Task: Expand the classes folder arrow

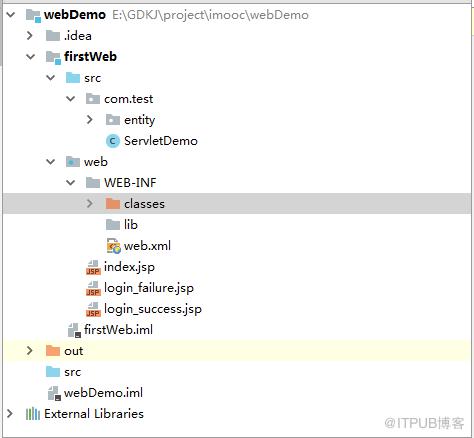Action: point(90,203)
